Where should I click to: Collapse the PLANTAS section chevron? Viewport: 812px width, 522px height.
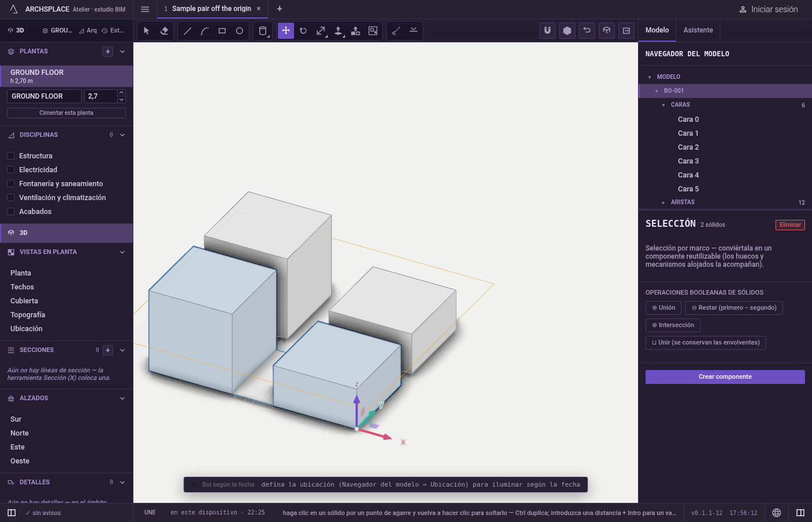coord(122,52)
